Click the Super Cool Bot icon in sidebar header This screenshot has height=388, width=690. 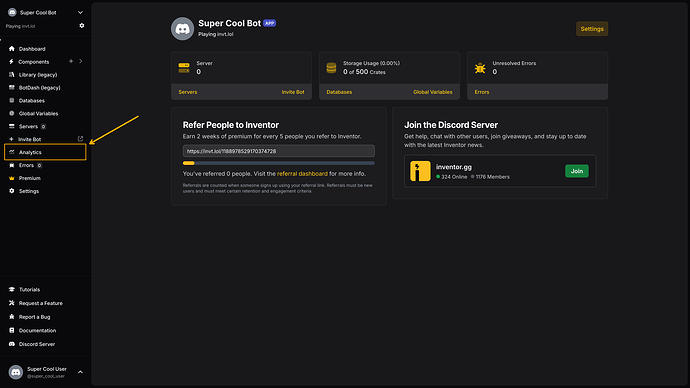(x=12, y=12)
